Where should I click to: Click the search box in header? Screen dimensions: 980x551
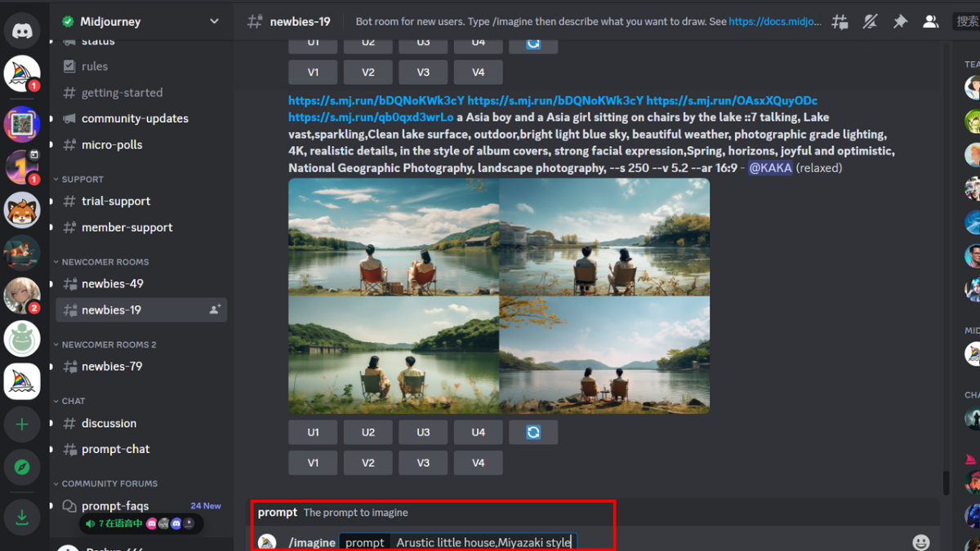[967, 22]
